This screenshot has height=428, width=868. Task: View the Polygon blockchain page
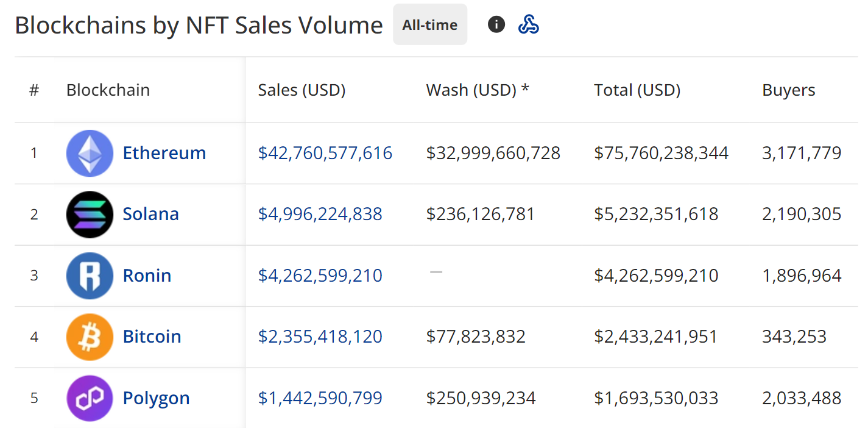tap(156, 399)
